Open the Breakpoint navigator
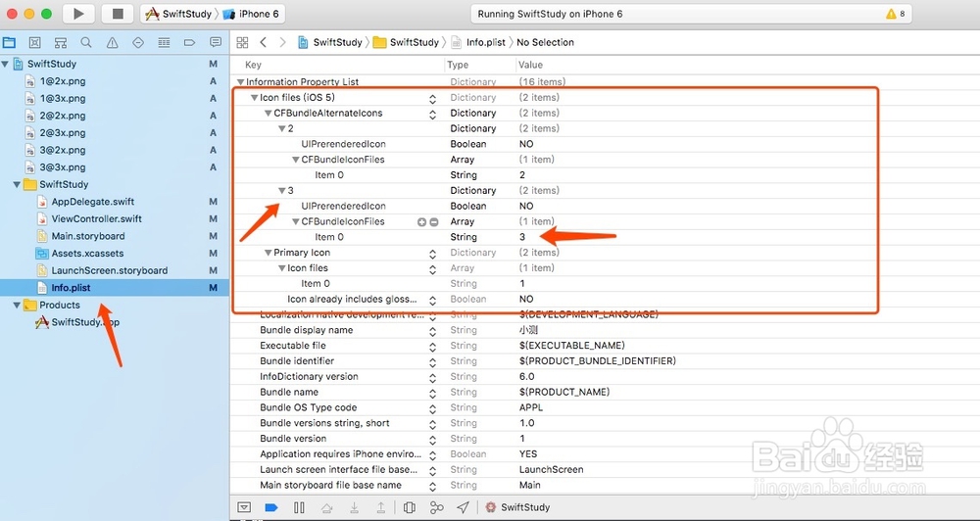The width and height of the screenshot is (980, 521). [189, 42]
